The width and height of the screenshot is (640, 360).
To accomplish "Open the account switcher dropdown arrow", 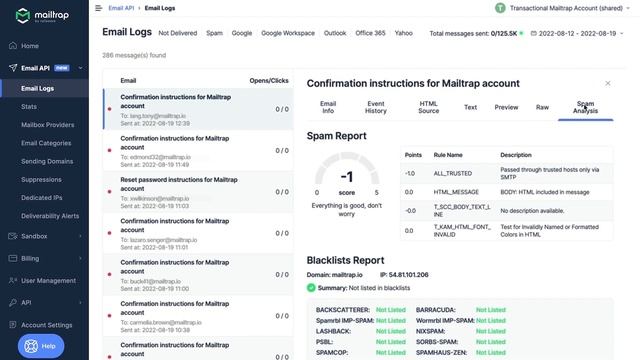I will tap(628, 8).
